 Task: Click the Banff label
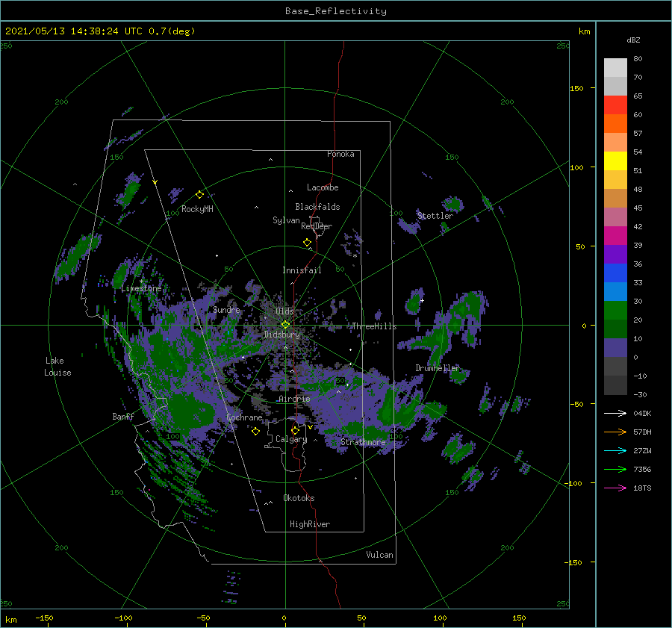pos(123,416)
